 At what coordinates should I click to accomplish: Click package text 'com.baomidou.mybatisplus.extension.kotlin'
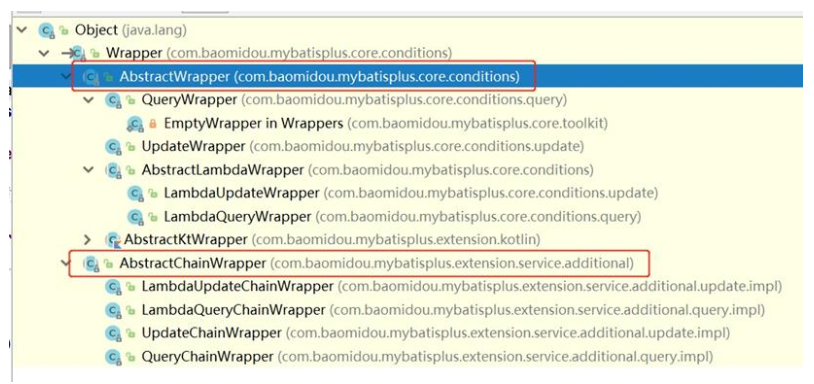(396, 240)
